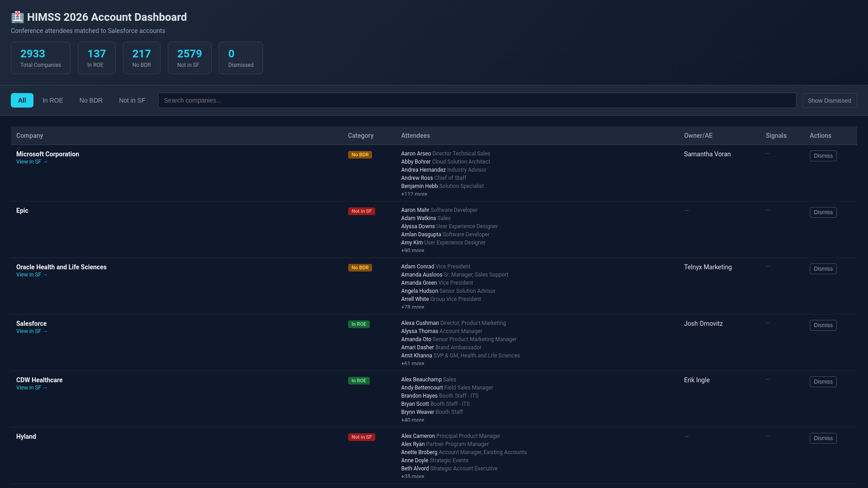Click attendee Adam Conrad Vice President

(435, 267)
